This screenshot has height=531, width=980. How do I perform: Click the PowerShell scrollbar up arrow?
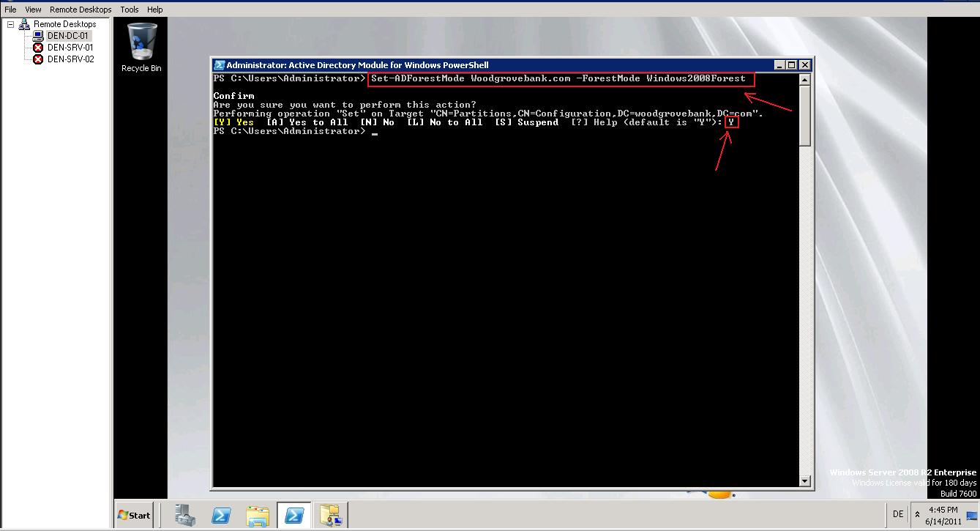point(805,79)
